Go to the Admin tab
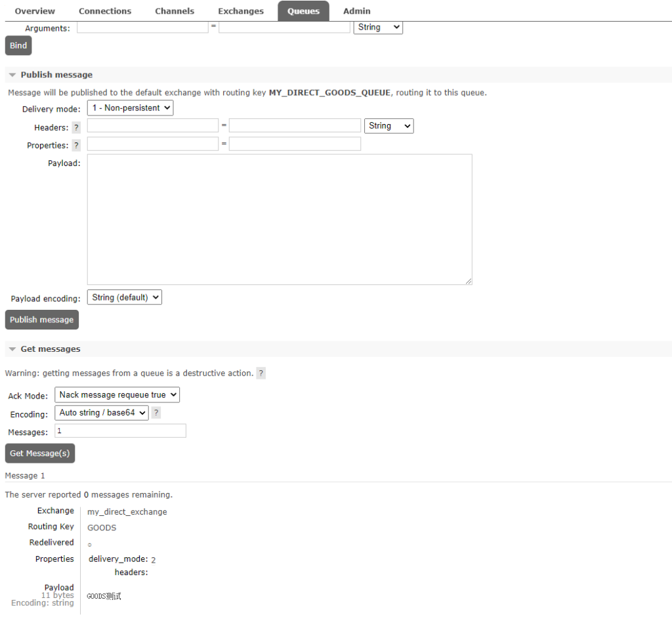The image size is (672, 619). point(356,11)
